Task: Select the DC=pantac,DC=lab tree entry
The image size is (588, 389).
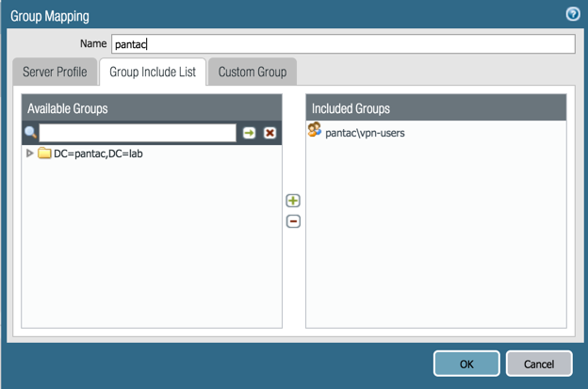Action: (97, 154)
